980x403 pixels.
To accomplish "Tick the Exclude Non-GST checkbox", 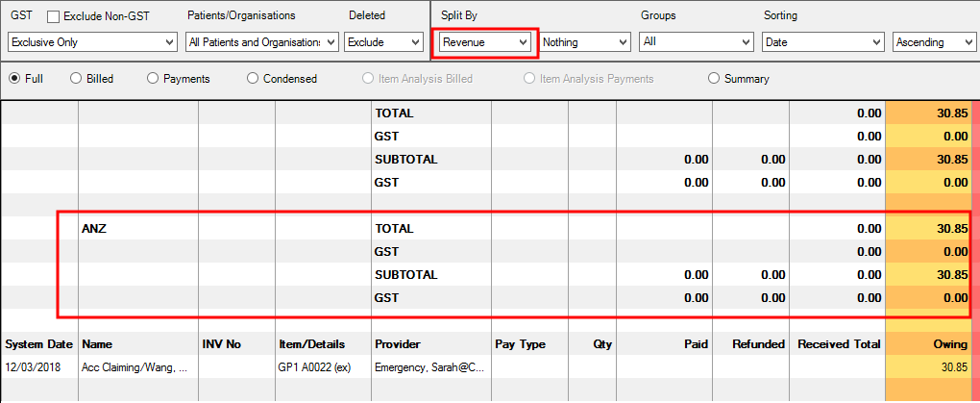I will point(54,17).
